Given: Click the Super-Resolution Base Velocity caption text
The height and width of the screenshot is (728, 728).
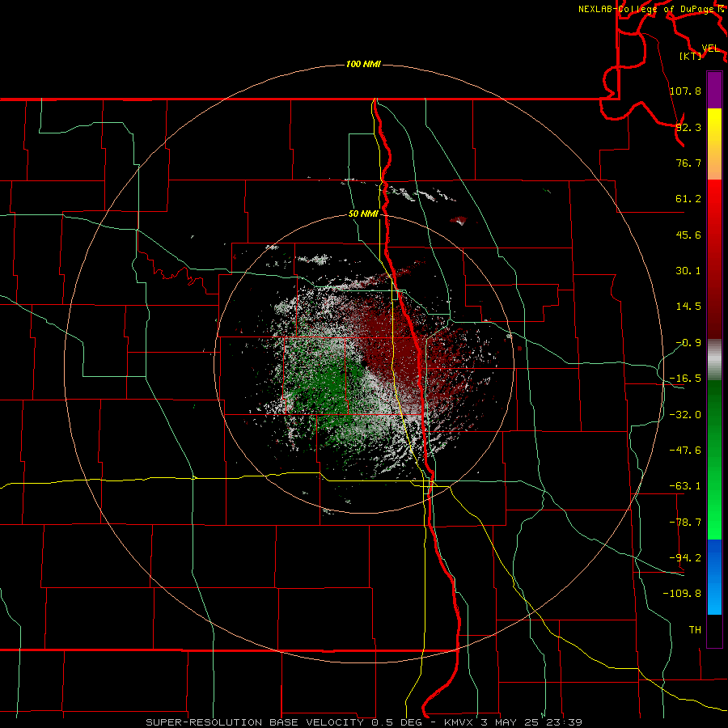Looking at the screenshot, I should [x=364, y=722].
